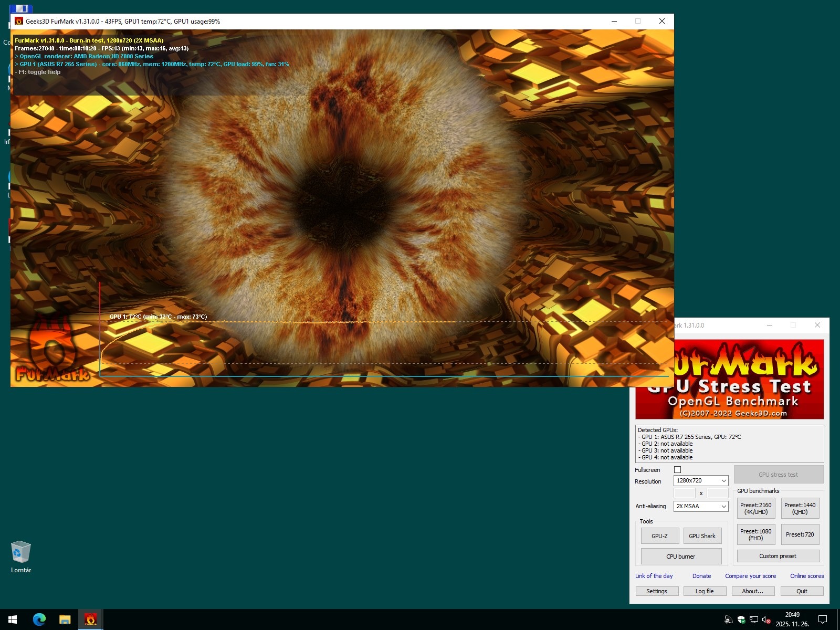Minimize the FurMark burn-in test window
The width and height of the screenshot is (840, 630).
(614, 21)
